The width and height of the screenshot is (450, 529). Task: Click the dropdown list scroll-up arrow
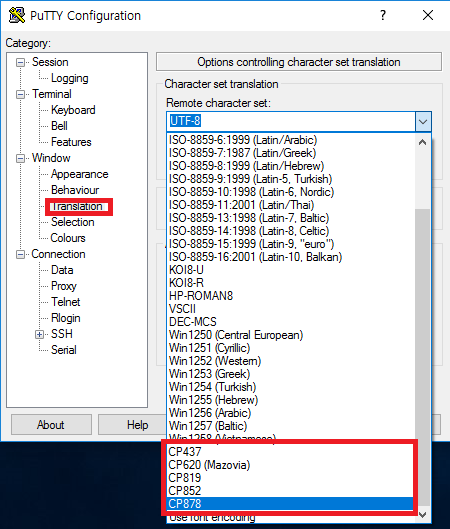pyautogui.click(x=422, y=142)
